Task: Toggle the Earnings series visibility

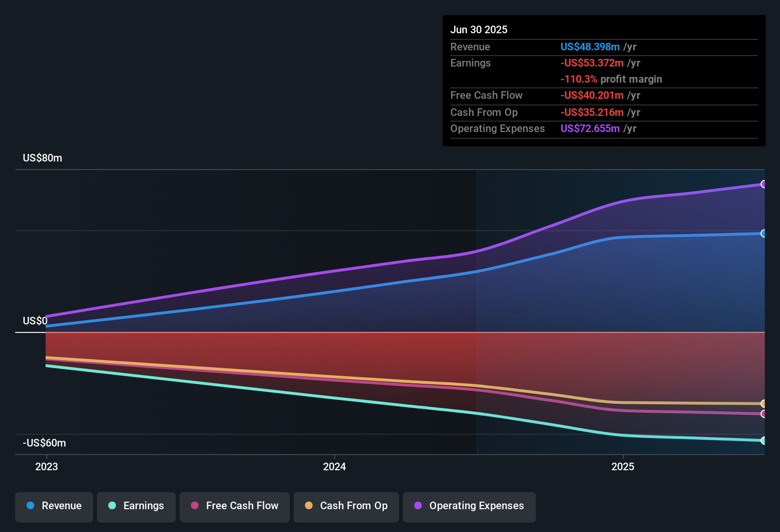Action: coord(136,506)
